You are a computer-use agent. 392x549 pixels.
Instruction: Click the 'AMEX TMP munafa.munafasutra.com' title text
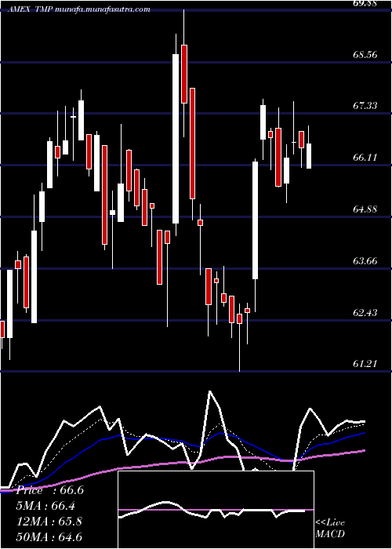pos(79,9)
